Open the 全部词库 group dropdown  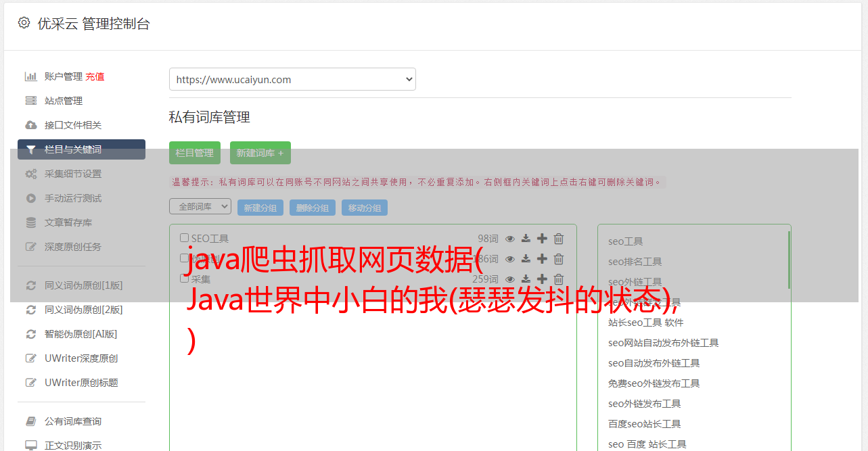(200, 207)
